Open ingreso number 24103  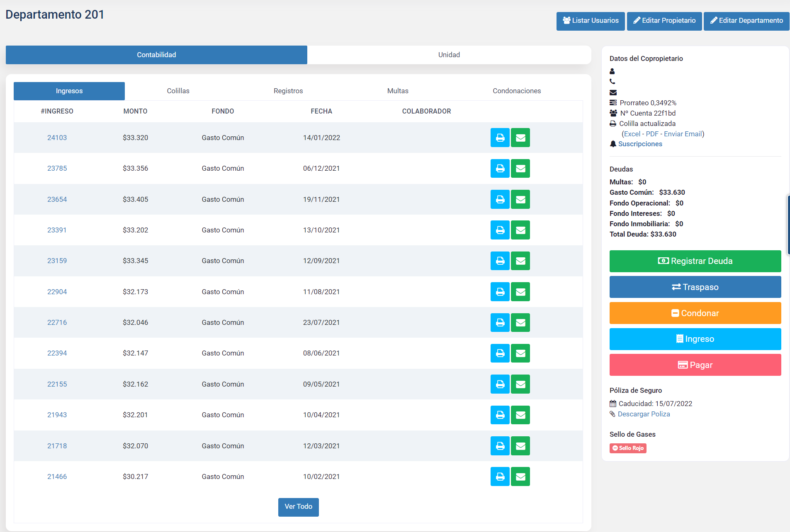57,138
